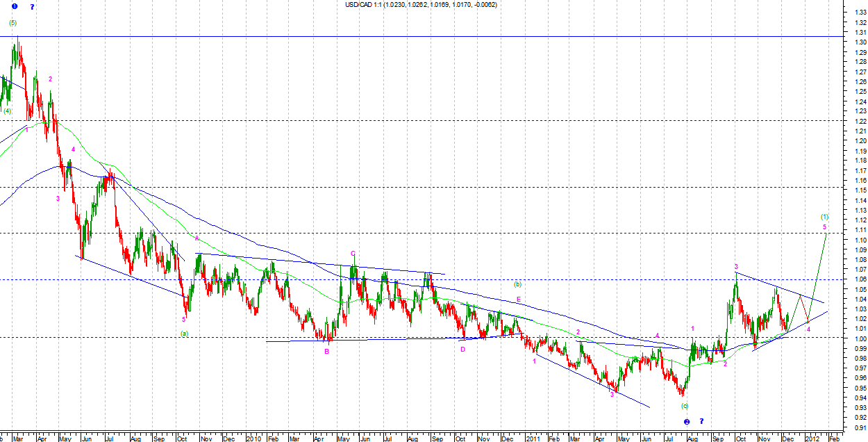Select the blue circled 1 wave marker at top

[15, 6]
